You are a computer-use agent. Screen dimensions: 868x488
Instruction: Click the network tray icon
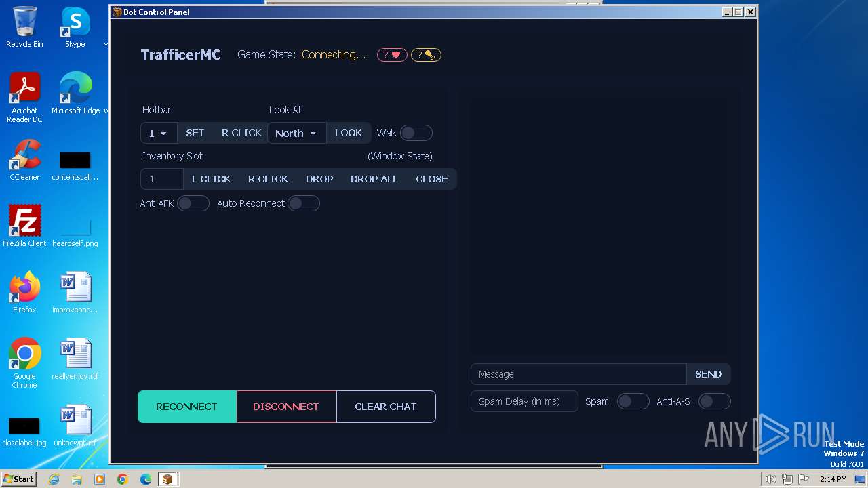(787, 479)
